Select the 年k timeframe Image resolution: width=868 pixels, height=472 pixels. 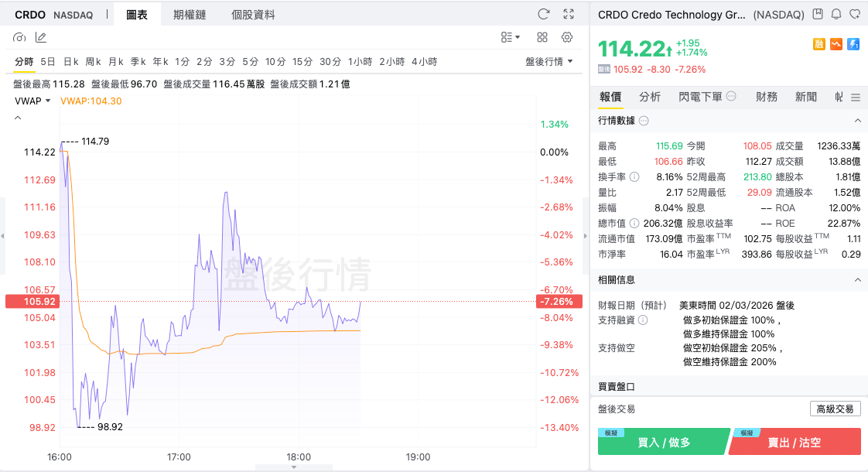tap(161, 61)
